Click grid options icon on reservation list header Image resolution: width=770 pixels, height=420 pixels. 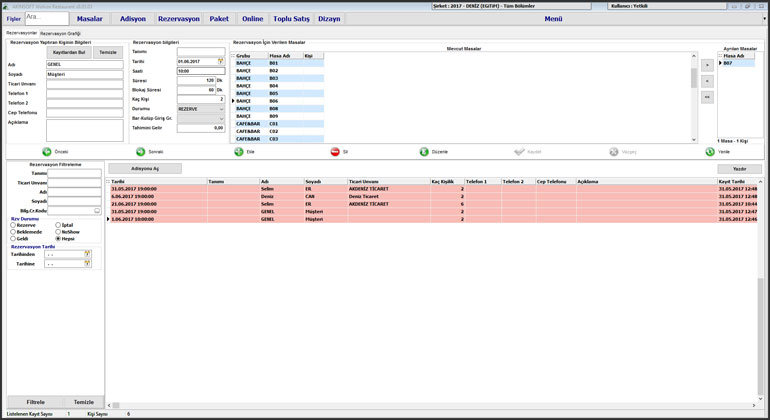tap(108, 181)
